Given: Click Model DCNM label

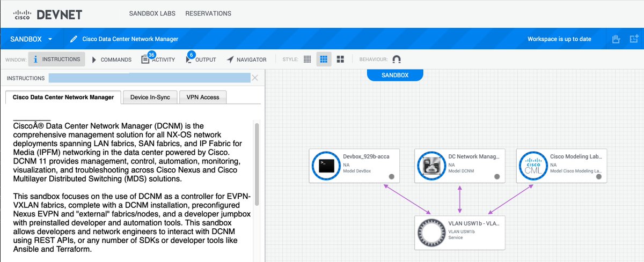Looking at the screenshot, I should coord(460,171).
